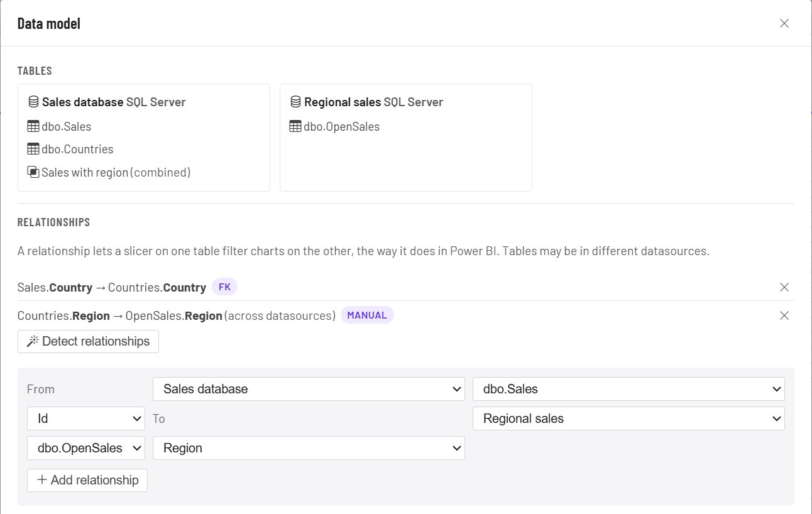Click the Sales database datasource icon
This screenshot has width=812, height=514.
pos(33,102)
